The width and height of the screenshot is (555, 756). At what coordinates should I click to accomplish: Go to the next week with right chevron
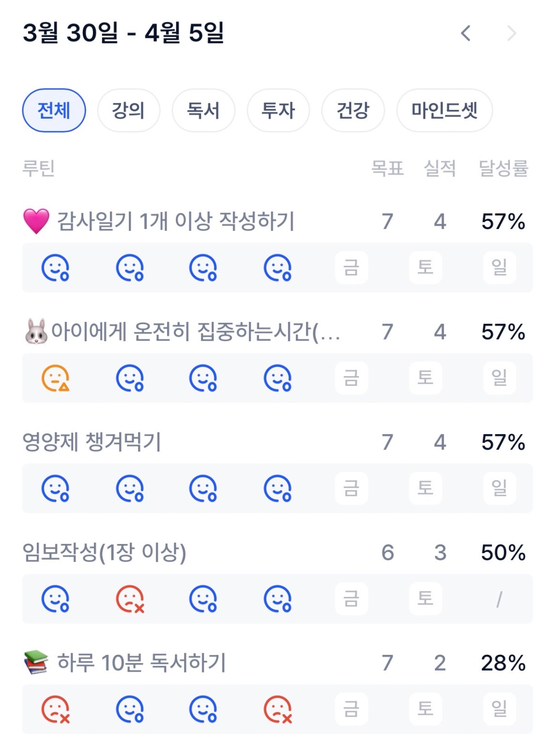(x=511, y=33)
